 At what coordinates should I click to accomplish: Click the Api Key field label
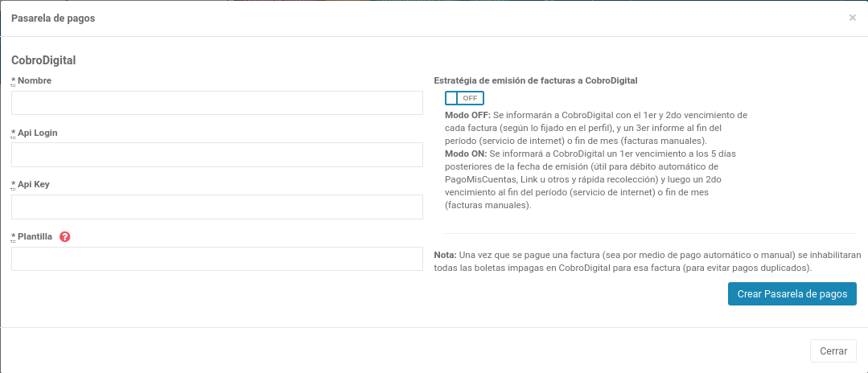(x=31, y=185)
